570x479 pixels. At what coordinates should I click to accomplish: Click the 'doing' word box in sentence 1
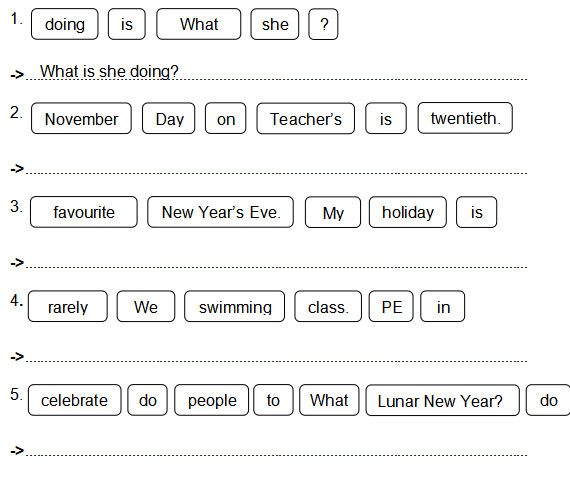tap(65, 24)
